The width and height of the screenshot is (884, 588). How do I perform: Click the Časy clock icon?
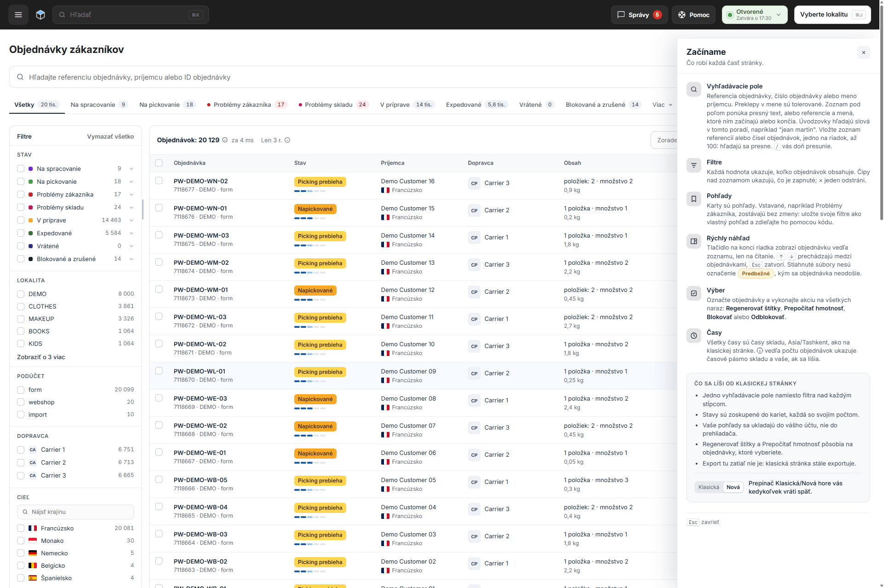tap(694, 335)
